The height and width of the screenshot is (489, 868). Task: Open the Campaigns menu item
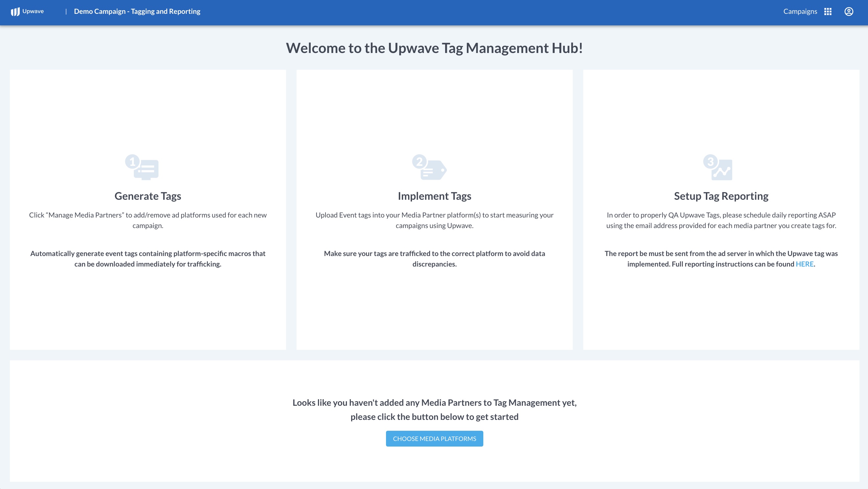800,11
